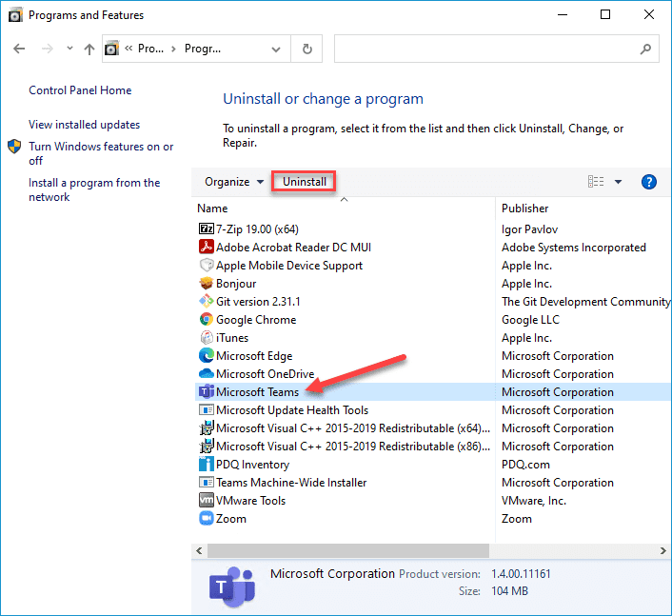Select Teams Machine-Wide Installer entry text

291,483
